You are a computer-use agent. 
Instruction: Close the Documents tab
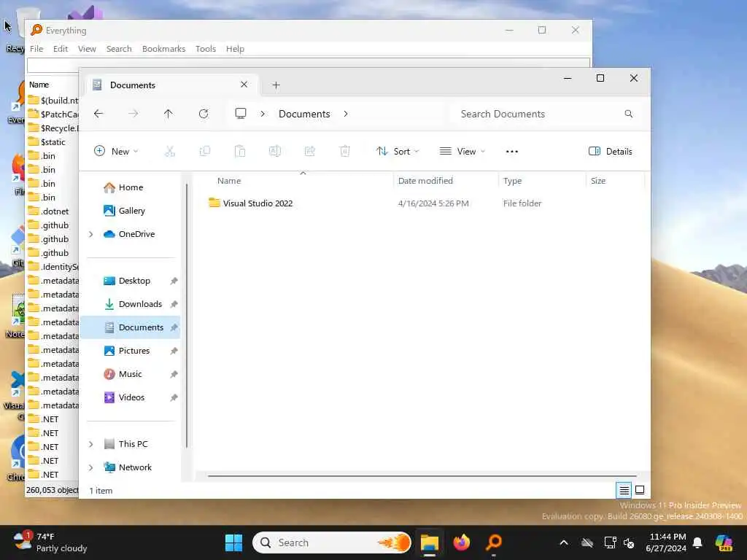coord(244,85)
